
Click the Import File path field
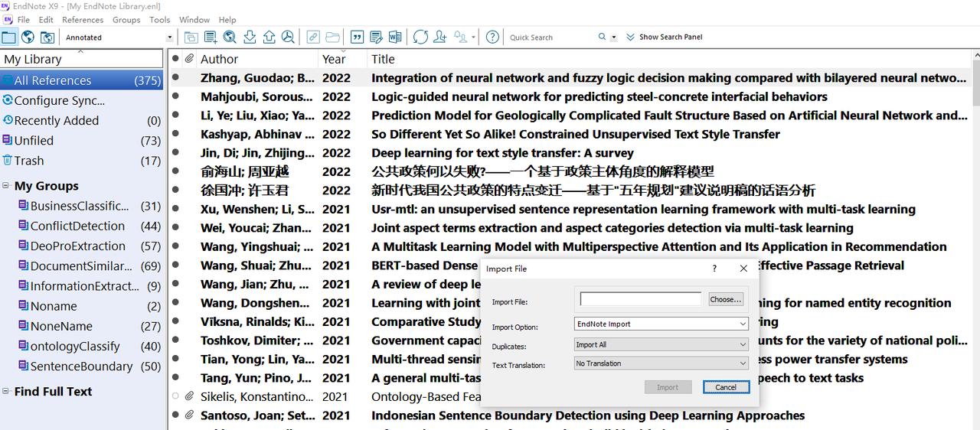641,299
